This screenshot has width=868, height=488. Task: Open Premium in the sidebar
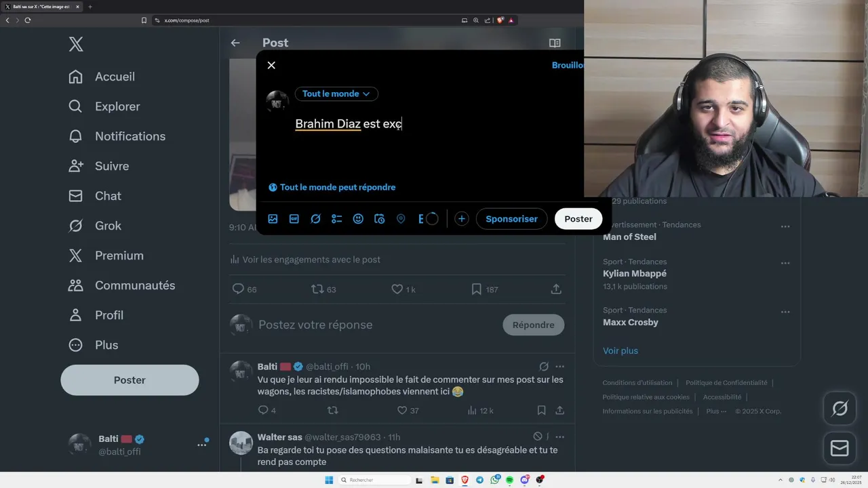pos(106,256)
